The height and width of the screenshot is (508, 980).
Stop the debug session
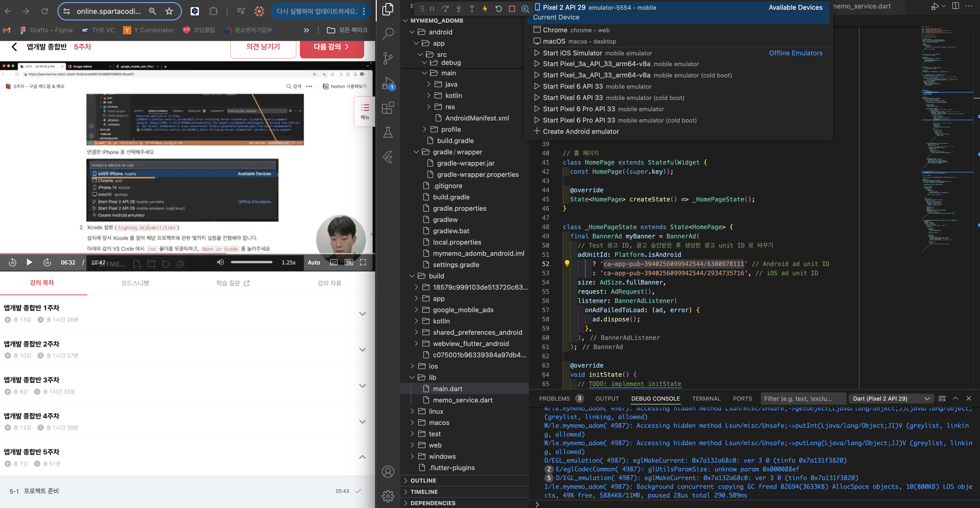pyautogui.click(x=512, y=8)
